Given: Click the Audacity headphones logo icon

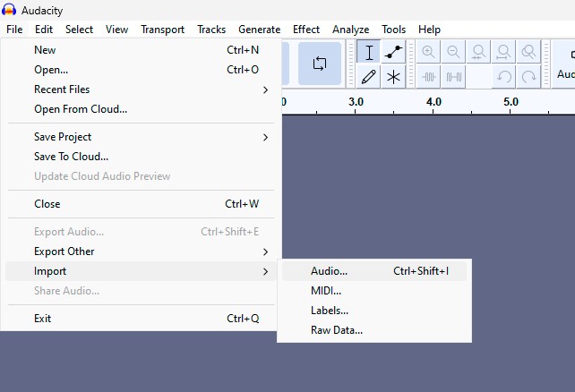Looking at the screenshot, I should 9,10.
